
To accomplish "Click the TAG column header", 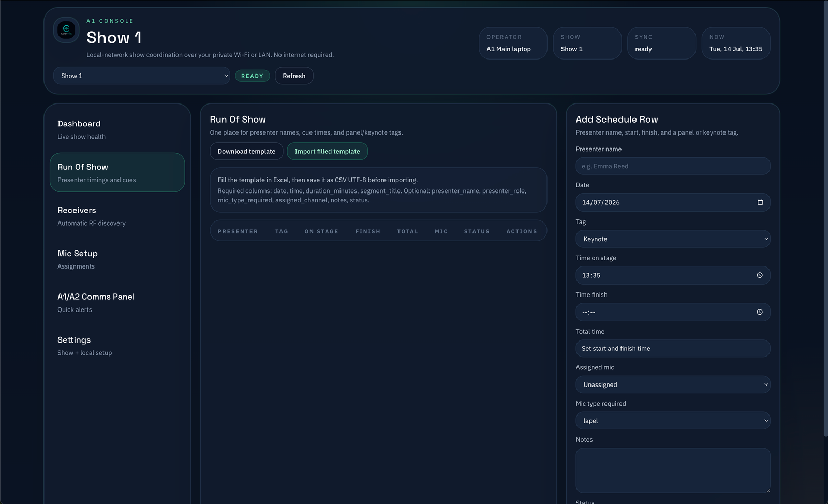I will 282,231.
